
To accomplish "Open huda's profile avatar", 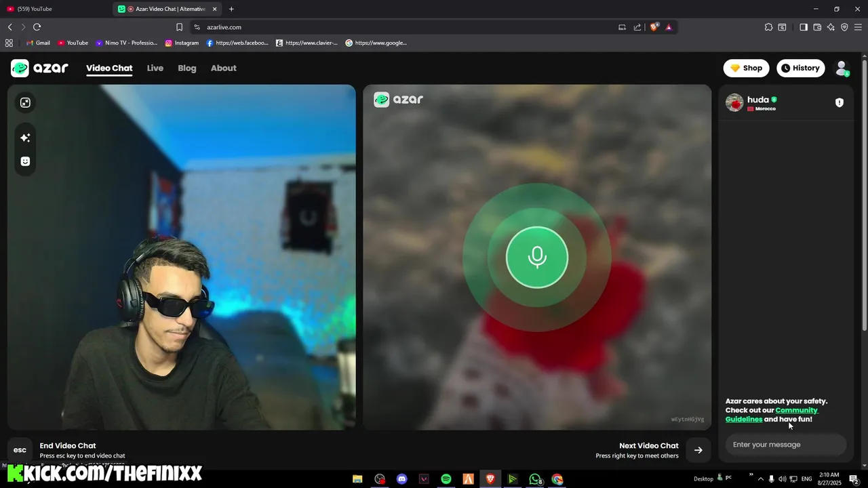I will pos(734,102).
